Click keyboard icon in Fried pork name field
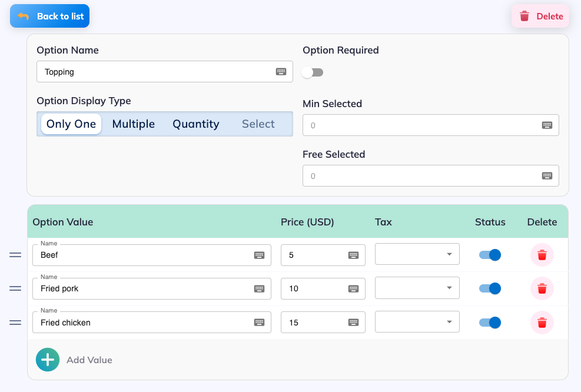The width and height of the screenshot is (581, 392). (x=259, y=288)
